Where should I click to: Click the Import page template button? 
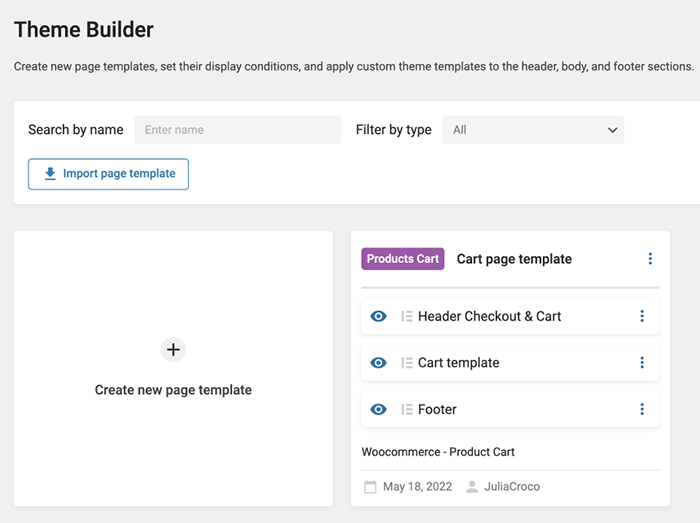pos(108,174)
